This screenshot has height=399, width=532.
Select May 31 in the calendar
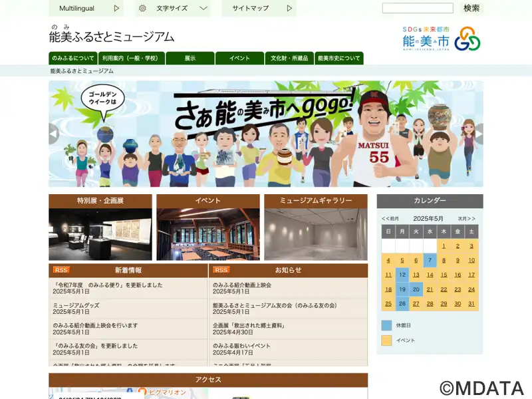pyautogui.click(x=471, y=304)
